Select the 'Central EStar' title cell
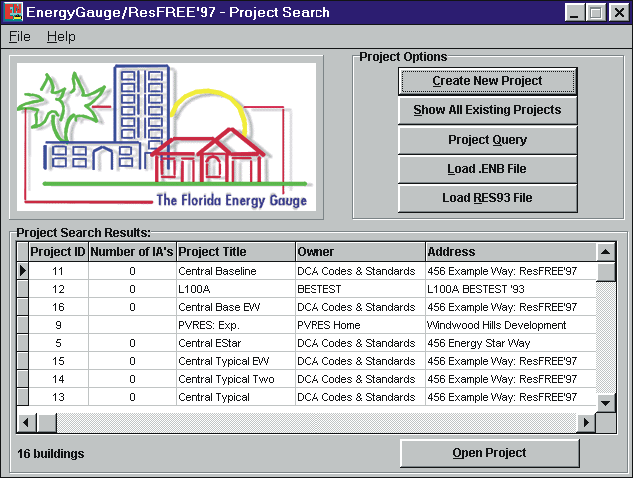The height and width of the screenshot is (478, 633). pyautogui.click(x=236, y=343)
